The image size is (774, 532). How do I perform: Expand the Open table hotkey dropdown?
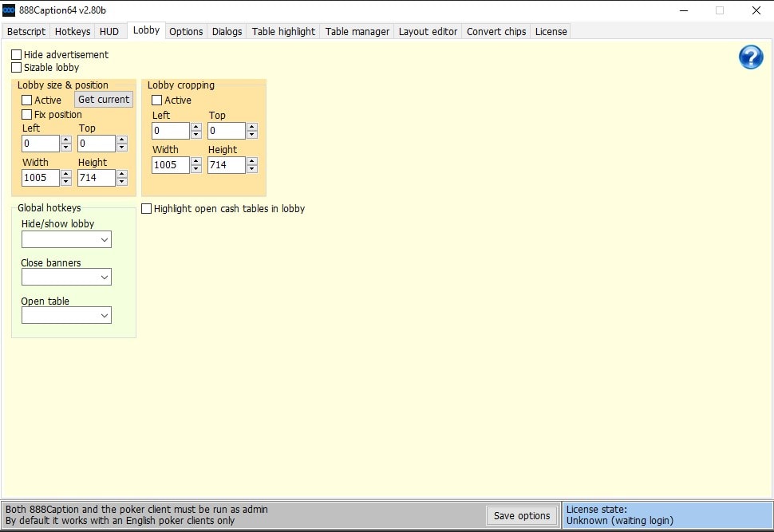pos(66,315)
